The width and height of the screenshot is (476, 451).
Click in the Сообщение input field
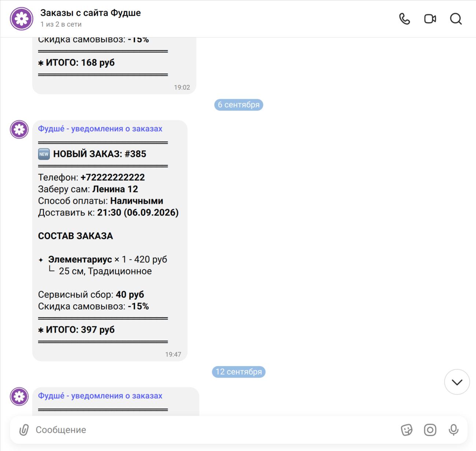point(214,430)
